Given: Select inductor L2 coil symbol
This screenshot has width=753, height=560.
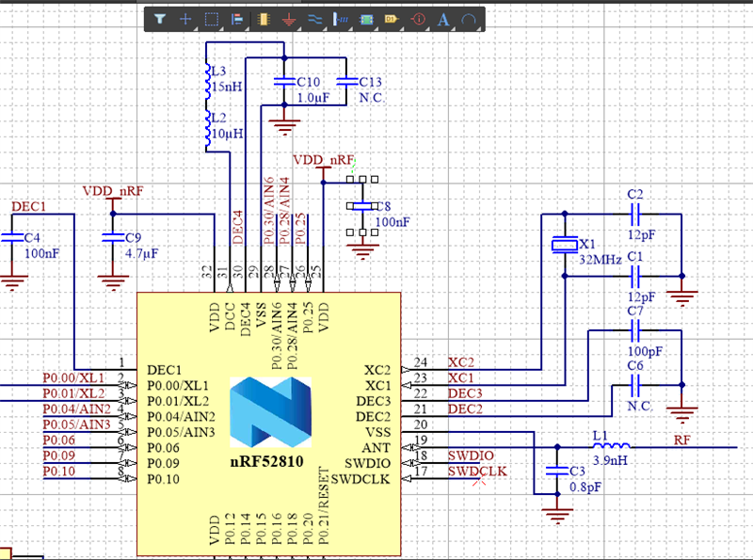Looking at the screenshot, I should click(x=208, y=129).
